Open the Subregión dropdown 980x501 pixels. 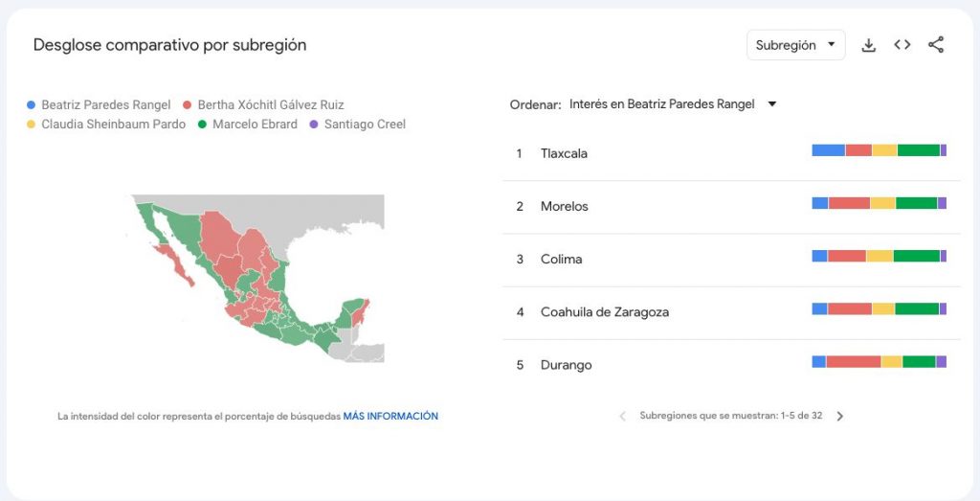click(x=795, y=45)
